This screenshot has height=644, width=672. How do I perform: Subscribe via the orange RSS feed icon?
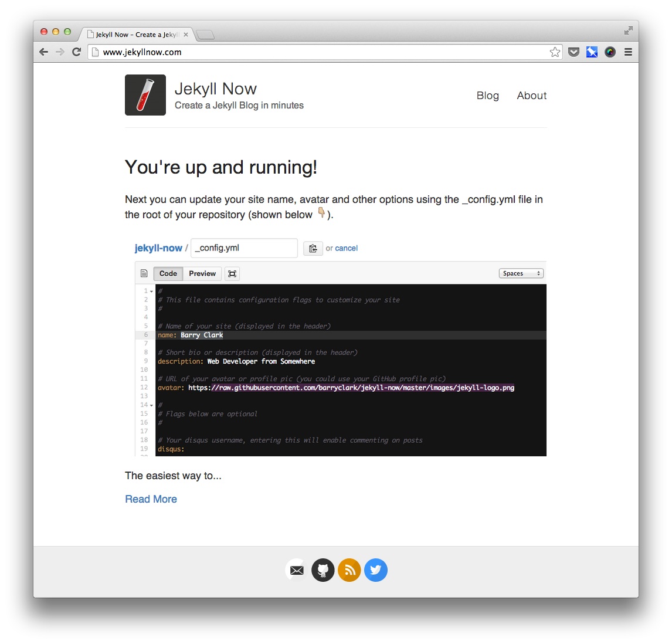[349, 570]
